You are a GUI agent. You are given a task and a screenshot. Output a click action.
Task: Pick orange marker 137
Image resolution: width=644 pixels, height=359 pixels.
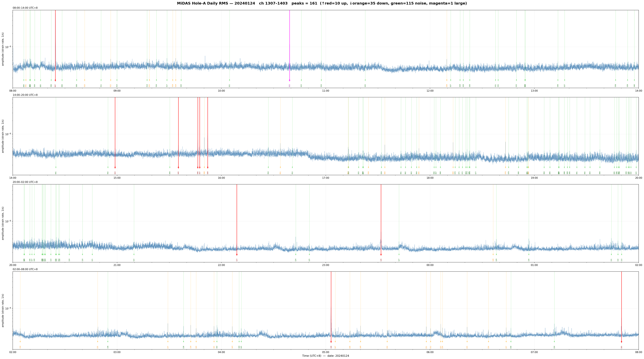168,342
